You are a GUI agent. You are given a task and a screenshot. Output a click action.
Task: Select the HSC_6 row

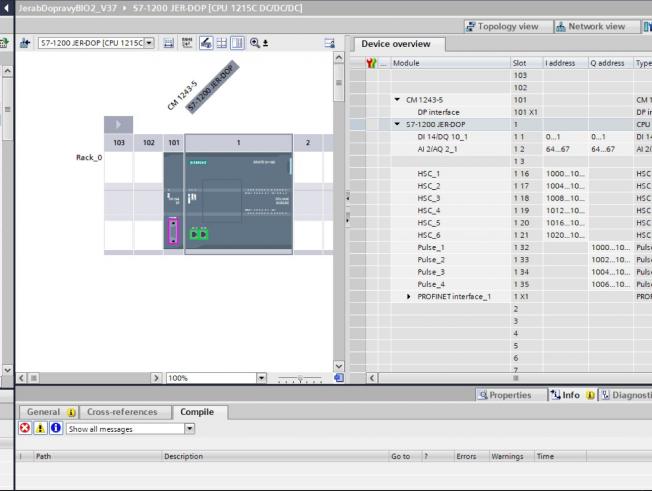[501, 235]
